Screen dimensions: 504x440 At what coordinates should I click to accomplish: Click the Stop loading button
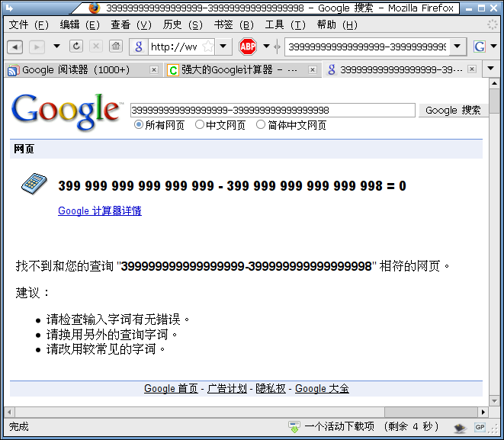[96, 47]
